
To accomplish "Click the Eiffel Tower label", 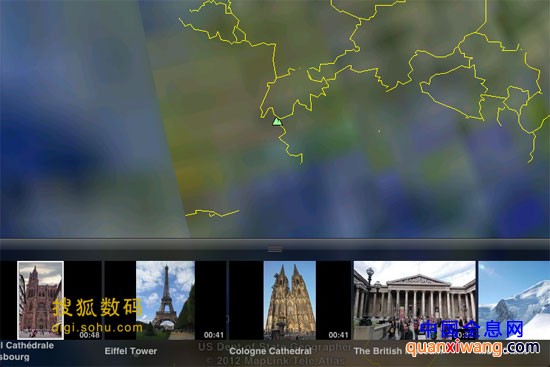I will (131, 351).
